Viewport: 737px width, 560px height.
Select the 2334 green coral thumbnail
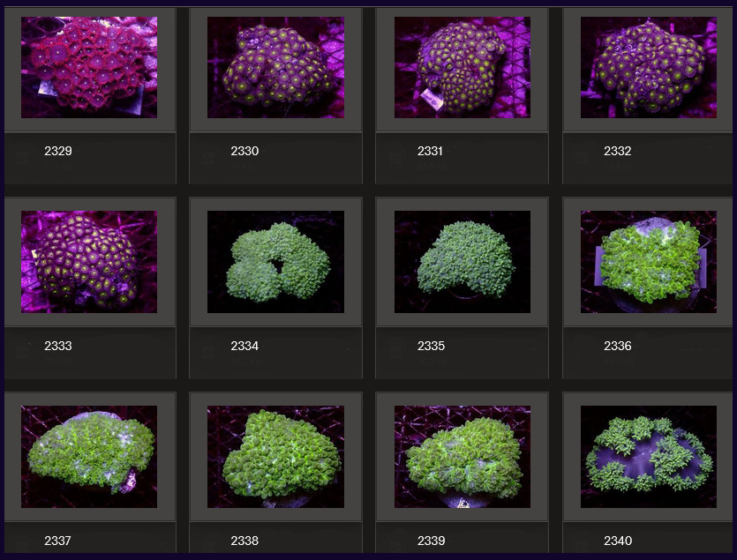[x=276, y=262]
